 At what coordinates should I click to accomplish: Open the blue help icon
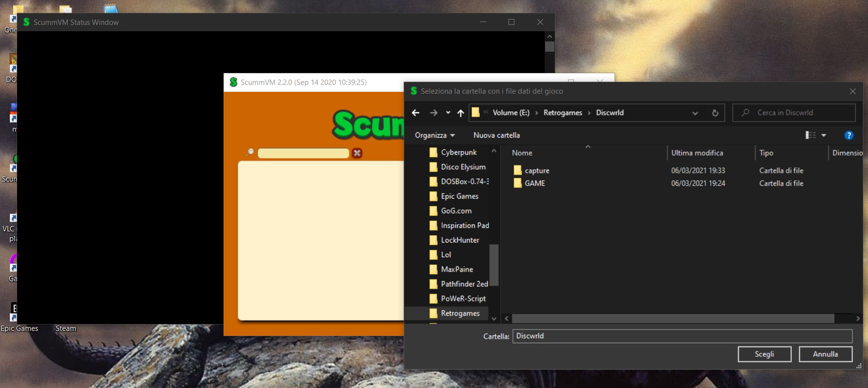tap(849, 135)
